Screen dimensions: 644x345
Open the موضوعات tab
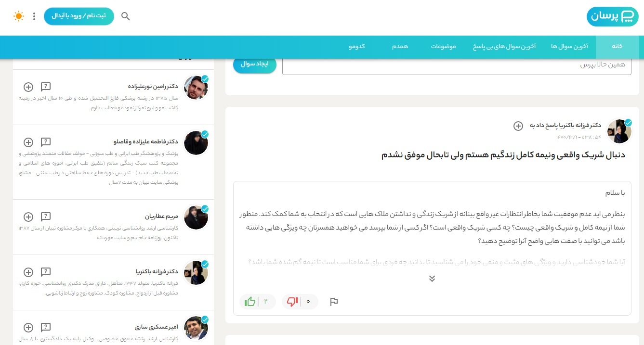[x=444, y=47]
